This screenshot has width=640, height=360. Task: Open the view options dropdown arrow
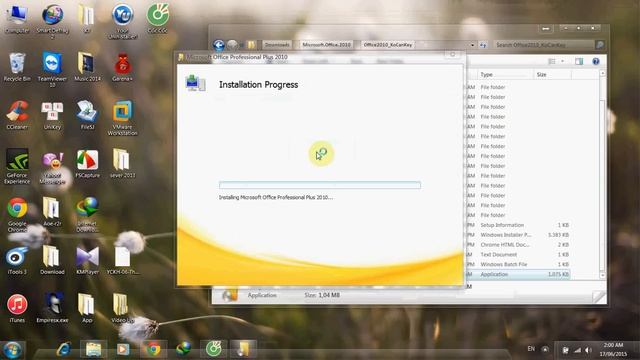(562, 61)
